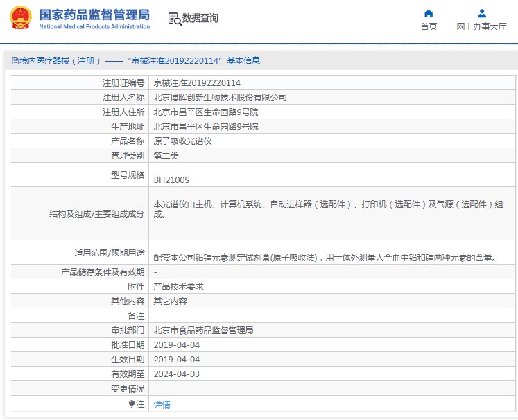The width and height of the screenshot is (518, 420).
Task: Click the 附件 row label
Action: [136, 287]
